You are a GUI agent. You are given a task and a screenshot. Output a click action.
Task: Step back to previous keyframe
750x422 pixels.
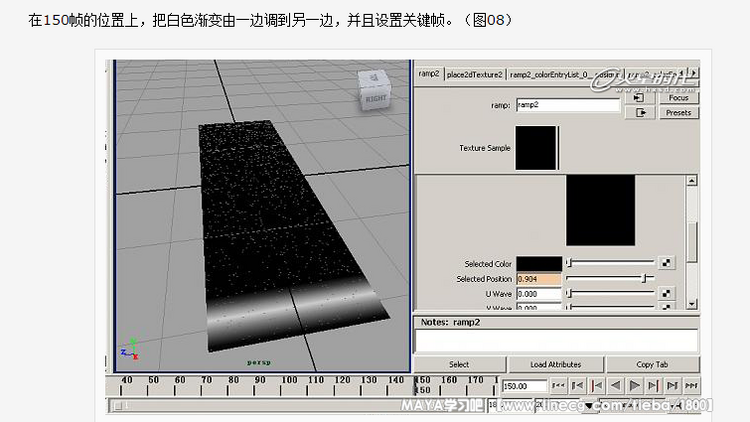tap(596, 385)
